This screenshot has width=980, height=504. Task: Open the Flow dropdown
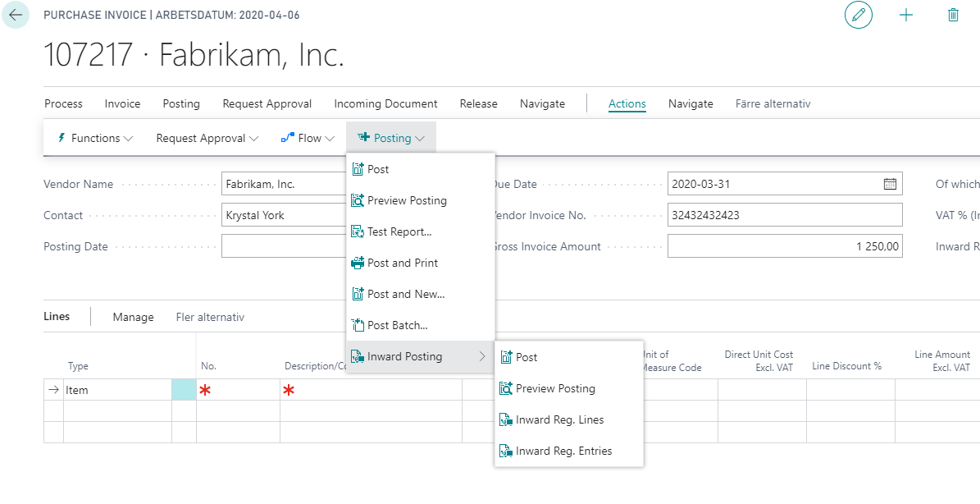(x=308, y=138)
